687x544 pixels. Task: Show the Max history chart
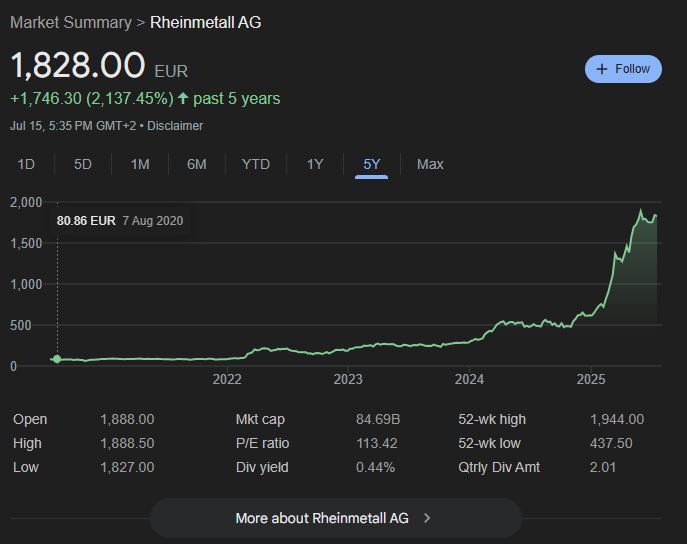[430, 164]
